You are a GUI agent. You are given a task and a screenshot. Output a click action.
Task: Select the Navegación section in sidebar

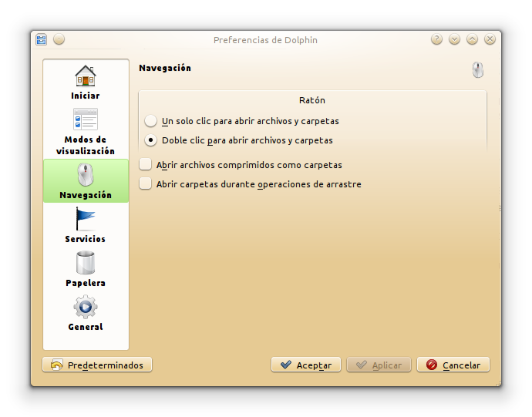(x=86, y=181)
